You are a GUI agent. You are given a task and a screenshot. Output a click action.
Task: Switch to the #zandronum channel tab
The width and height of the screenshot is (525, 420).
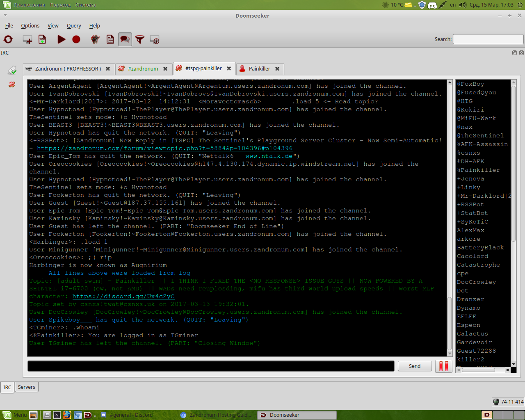143,68
